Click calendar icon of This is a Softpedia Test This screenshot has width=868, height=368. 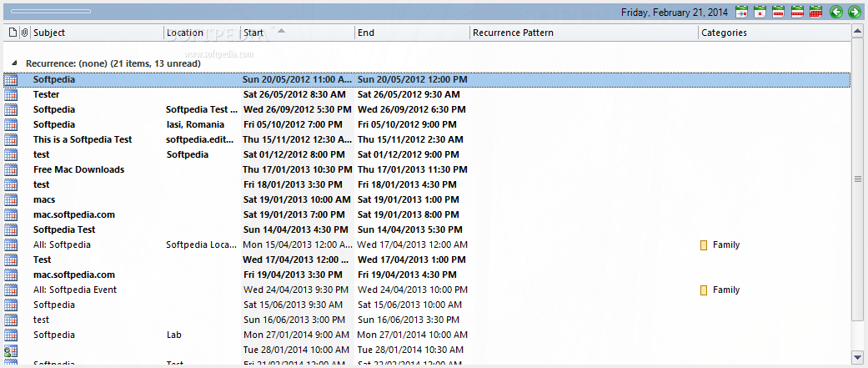click(x=11, y=139)
